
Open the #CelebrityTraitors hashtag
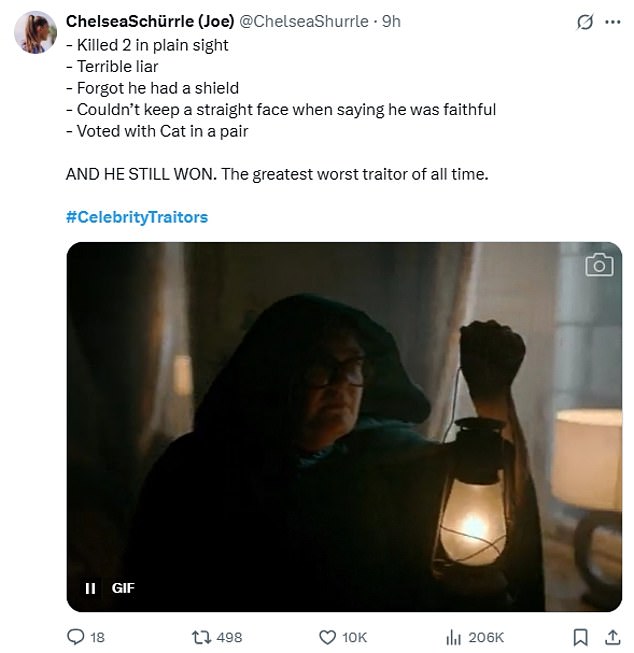tap(137, 216)
